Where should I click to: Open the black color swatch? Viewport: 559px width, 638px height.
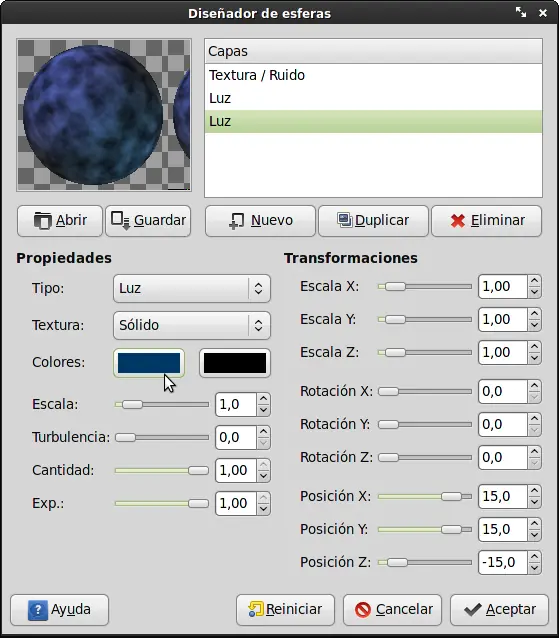pyautogui.click(x=235, y=363)
